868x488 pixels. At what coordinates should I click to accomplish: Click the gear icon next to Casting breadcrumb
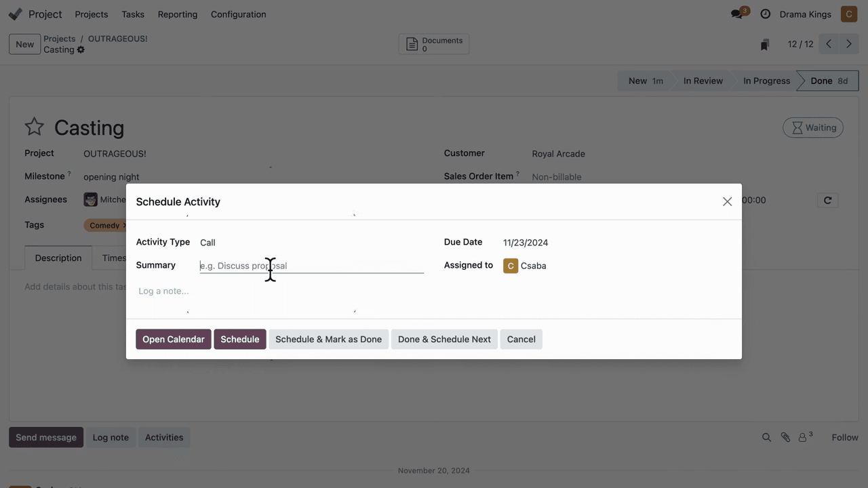(x=81, y=49)
